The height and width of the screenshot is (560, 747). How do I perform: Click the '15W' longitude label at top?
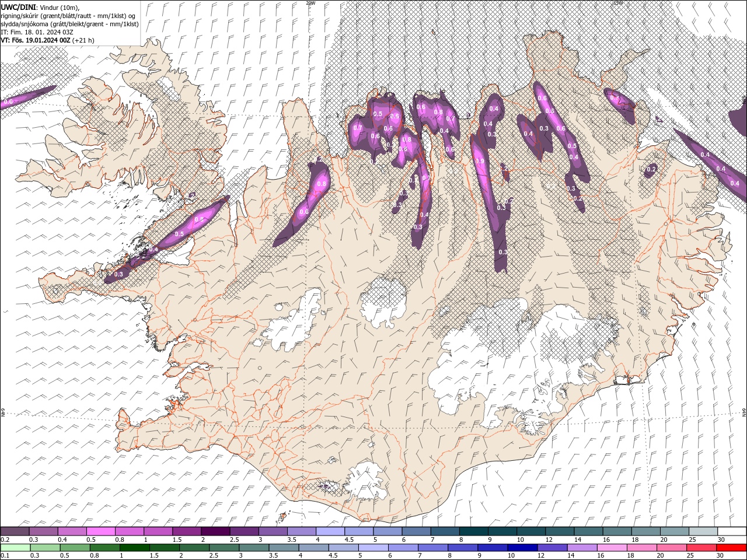pos(618,3)
